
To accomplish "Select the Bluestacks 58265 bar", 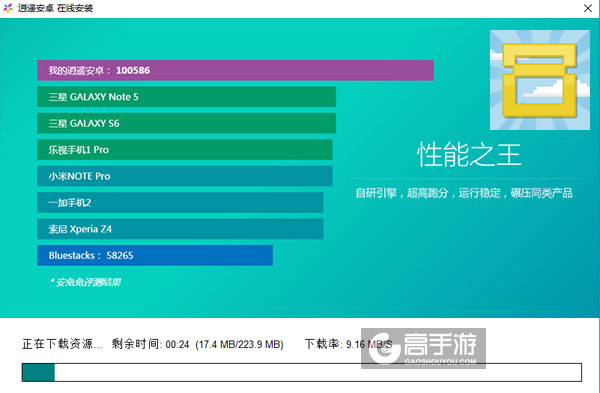I will [155, 255].
